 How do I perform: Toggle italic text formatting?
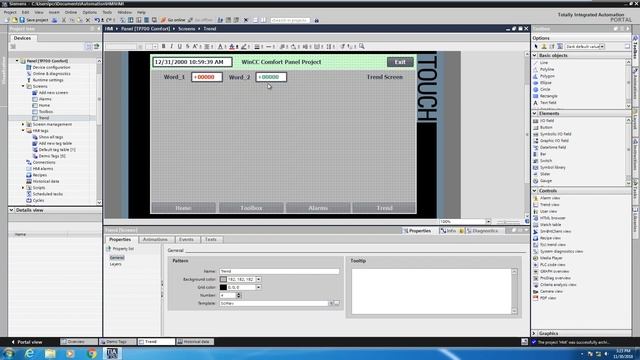pyautogui.click(x=171, y=46)
